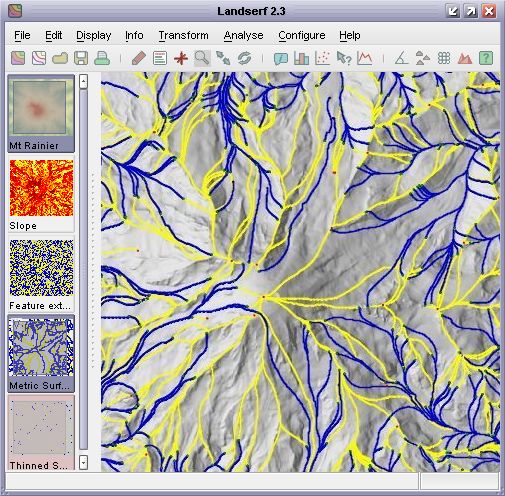Click the thumbnail list scroll down arrow

point(83,462)
